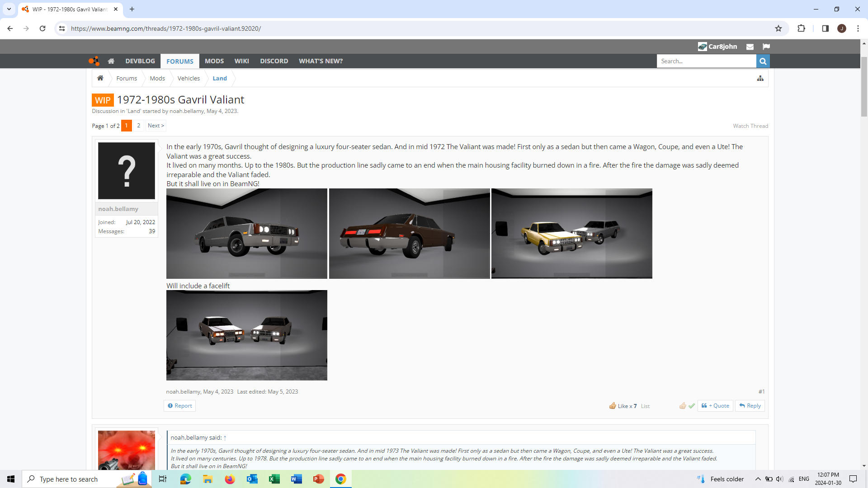Image resolution: width=868 pixels, height=488 pixels.
Task: Reply to the first post
Action: [750, 406]
